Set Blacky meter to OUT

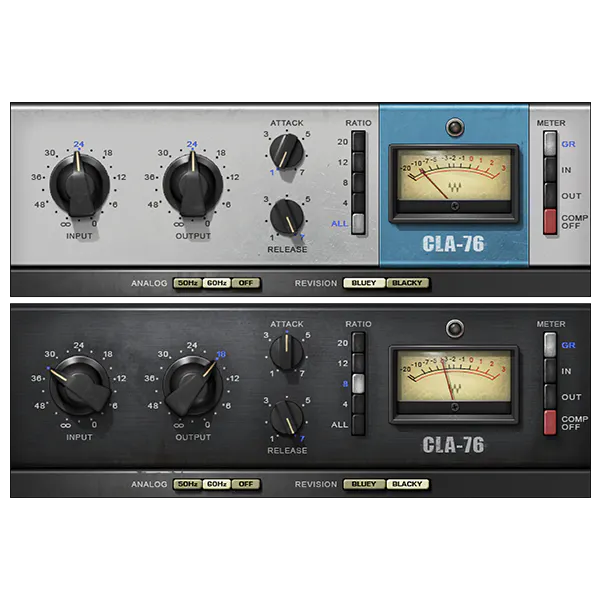[x=550, y=396]
